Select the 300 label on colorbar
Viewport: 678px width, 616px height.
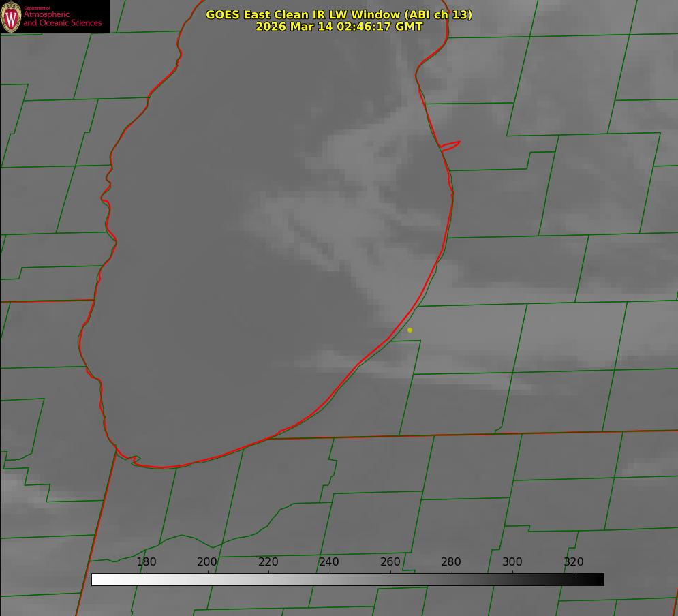point(512,562)
